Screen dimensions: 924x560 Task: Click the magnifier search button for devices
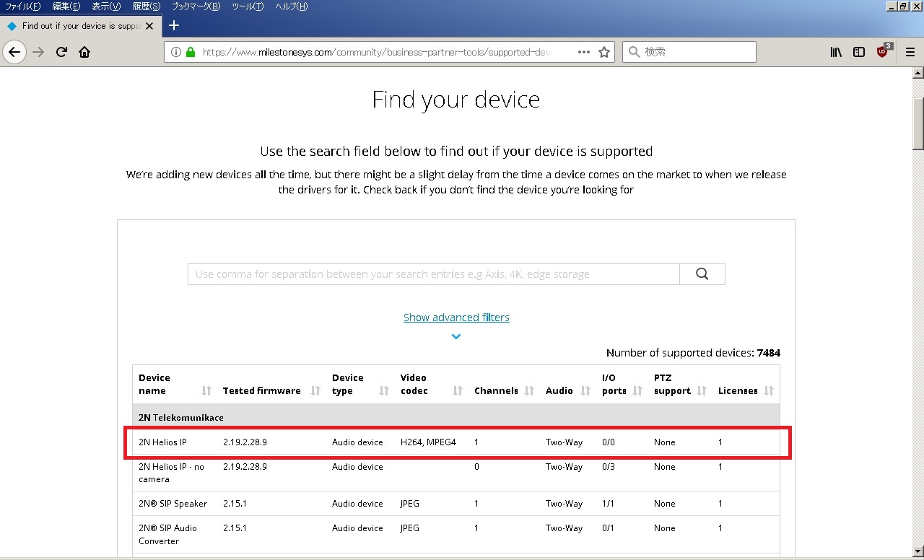tap(702, 274)
